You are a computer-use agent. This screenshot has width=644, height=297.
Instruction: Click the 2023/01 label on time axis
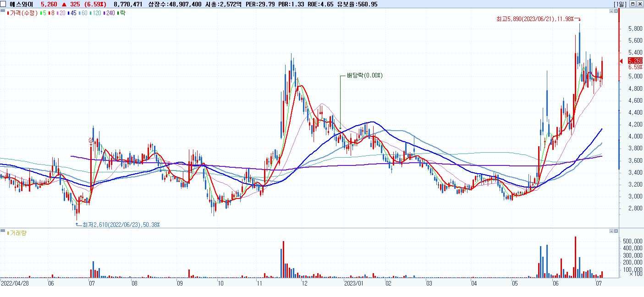(x=353, y=283)
